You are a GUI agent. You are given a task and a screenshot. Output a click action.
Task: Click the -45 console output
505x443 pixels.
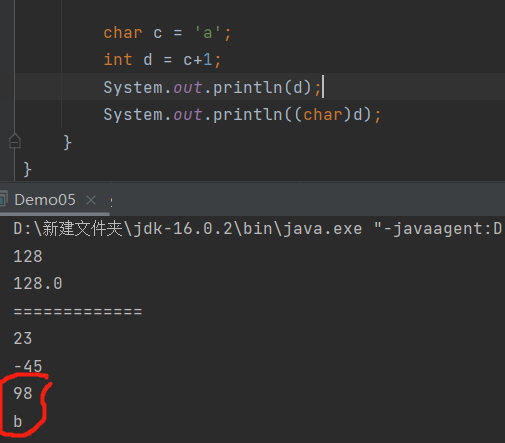(28, 366)
